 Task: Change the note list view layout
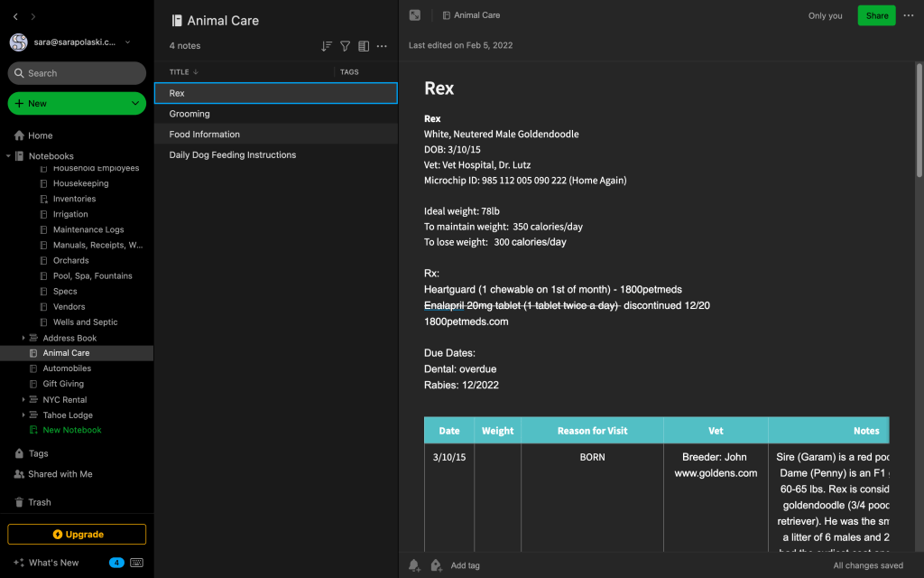click(x=364, y=46)
